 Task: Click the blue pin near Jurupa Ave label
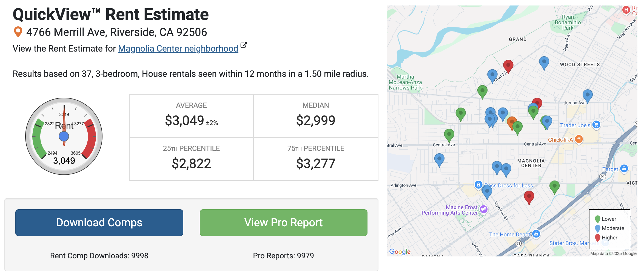point(587,95)
